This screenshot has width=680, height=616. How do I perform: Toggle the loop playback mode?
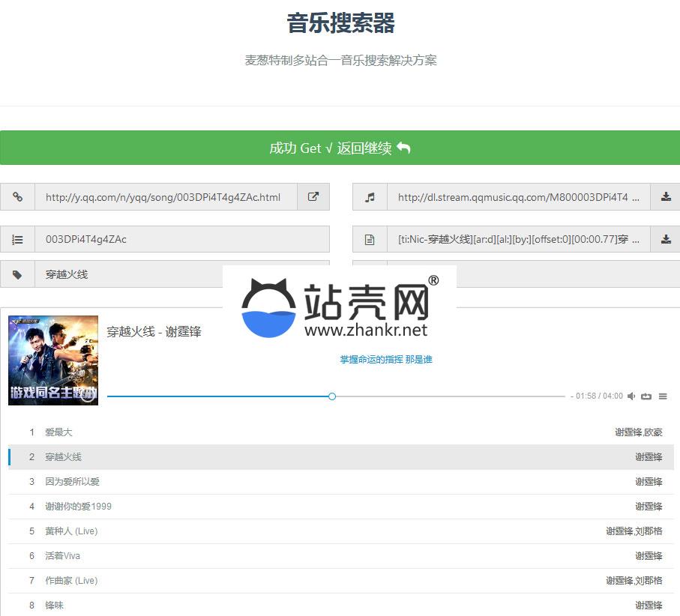point(646,396)
